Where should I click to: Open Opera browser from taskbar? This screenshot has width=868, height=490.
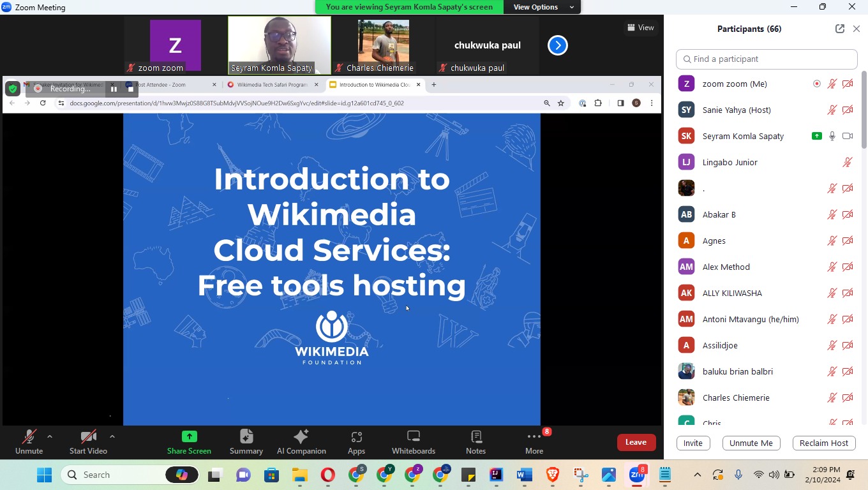327,475
